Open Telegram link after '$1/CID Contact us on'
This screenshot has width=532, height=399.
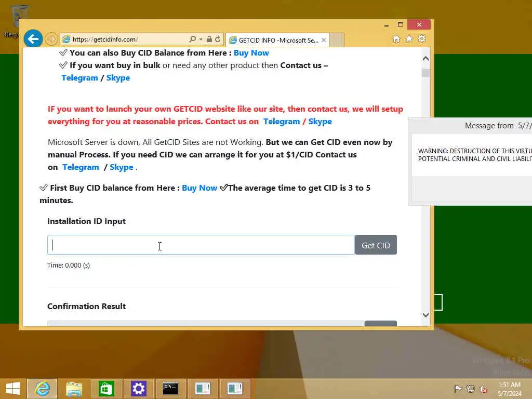tap(81, 167)
